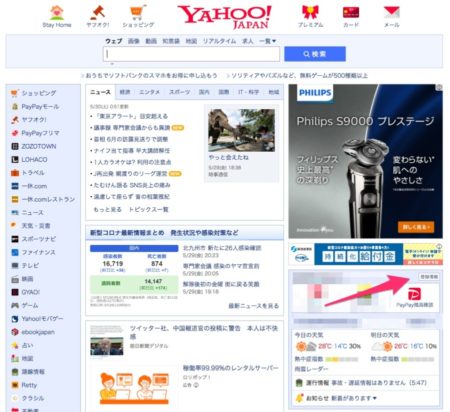The width and height of the screenshot is (450, 412).
Task: Click the 持続化給付金 banner ad
Action: 365,254
